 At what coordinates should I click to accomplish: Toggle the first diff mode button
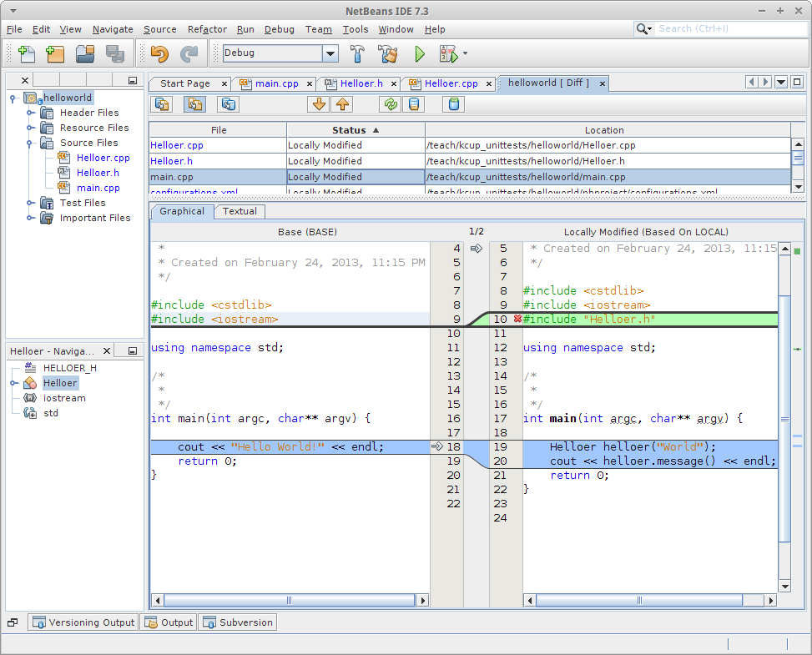(x=162, y=104)
